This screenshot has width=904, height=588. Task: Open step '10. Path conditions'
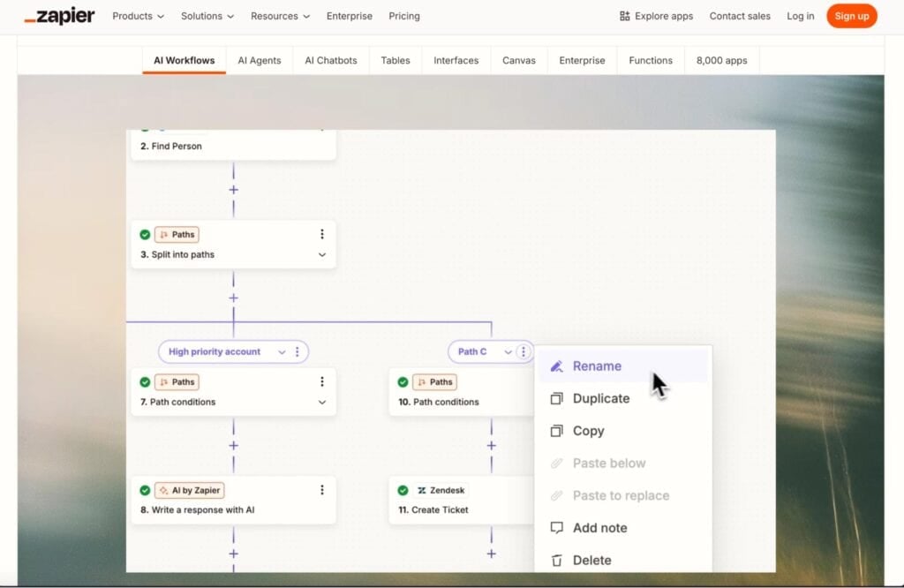(x=461, y=392)
